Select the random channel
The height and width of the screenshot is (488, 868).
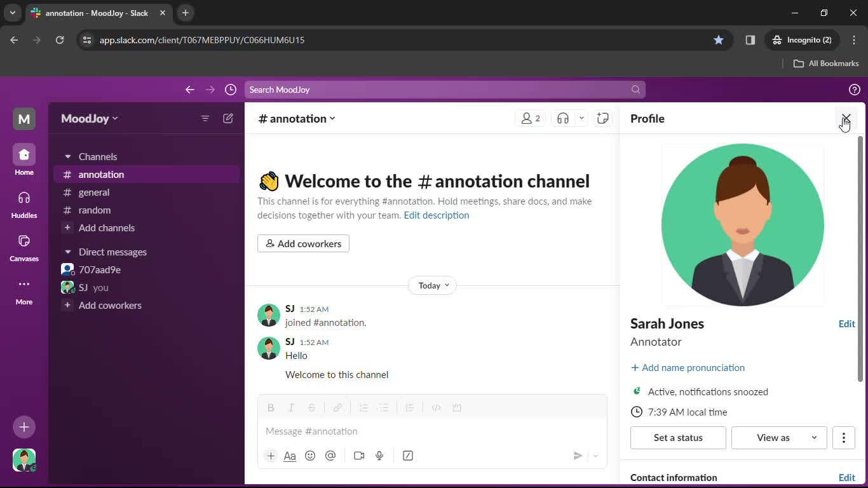pyautogui.click(x=146, y=210)
